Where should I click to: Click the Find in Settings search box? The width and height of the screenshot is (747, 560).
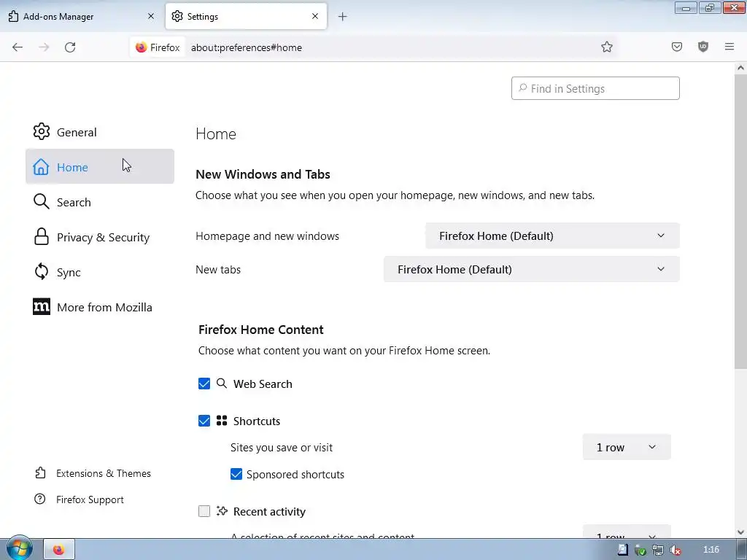click(595, 88)
